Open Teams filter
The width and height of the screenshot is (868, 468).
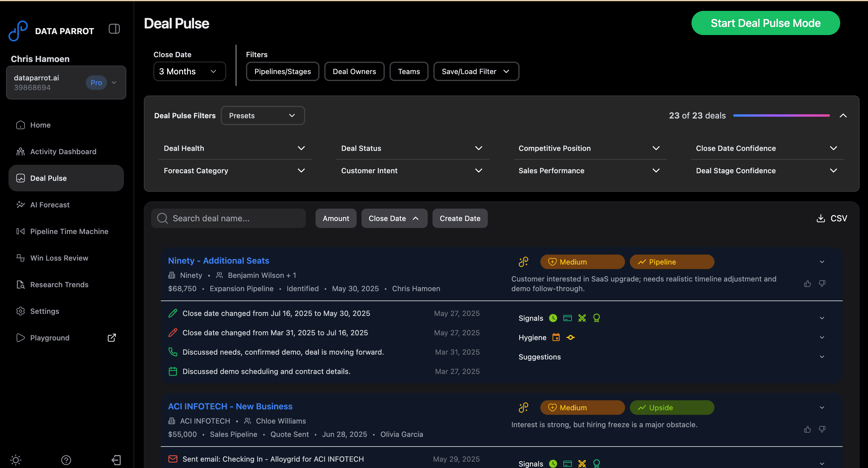click(x=409, y=71)
